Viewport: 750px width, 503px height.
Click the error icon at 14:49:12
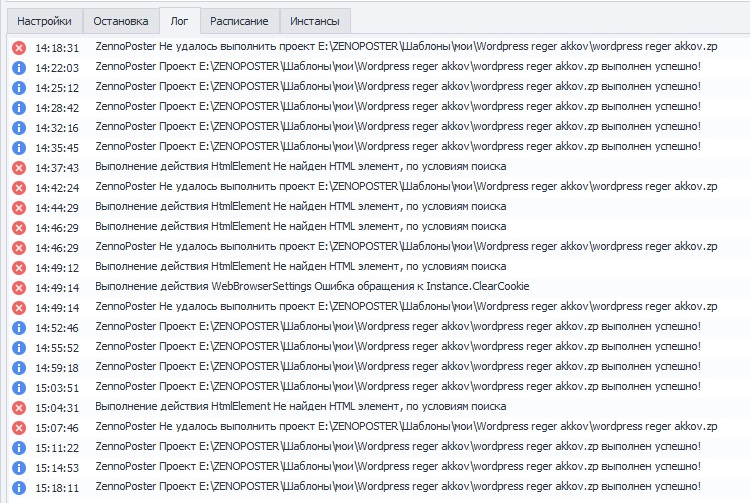click(19, 268)
